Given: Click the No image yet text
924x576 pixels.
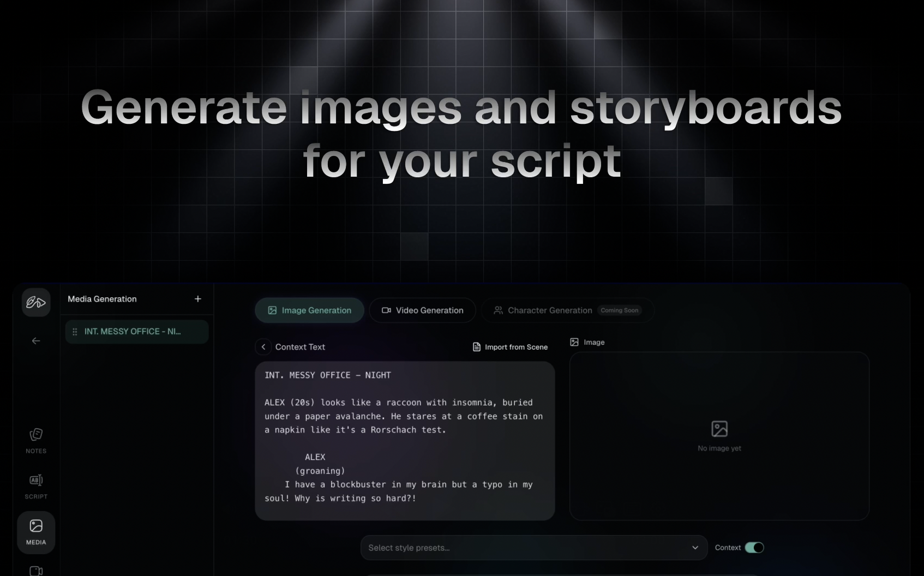Looking at the screenshot, I should [x=719, y=448].
